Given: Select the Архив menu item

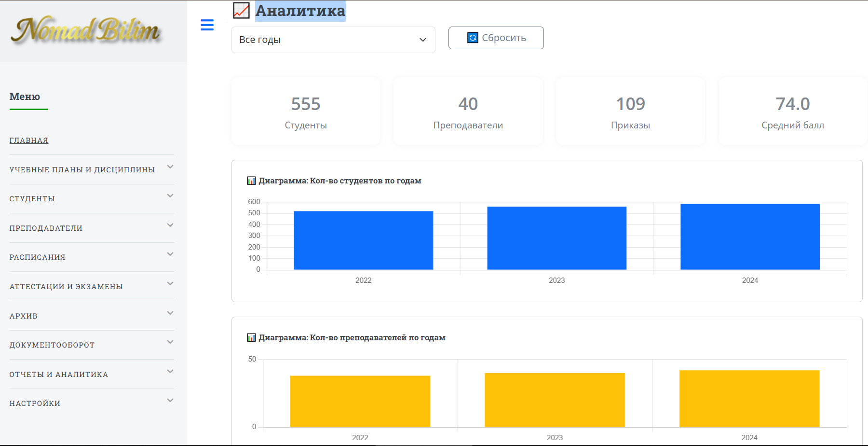Looking at the screenshot, I should [24, 316].
